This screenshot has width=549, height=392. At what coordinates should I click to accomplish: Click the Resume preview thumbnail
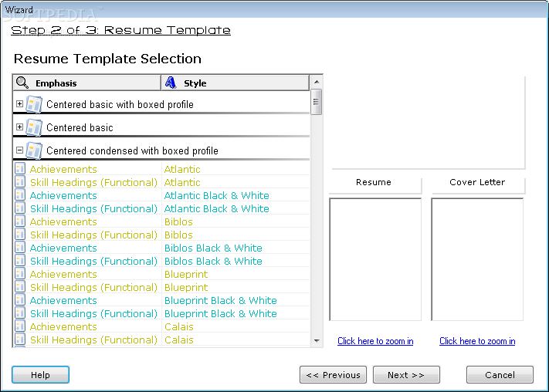[375, 259]
